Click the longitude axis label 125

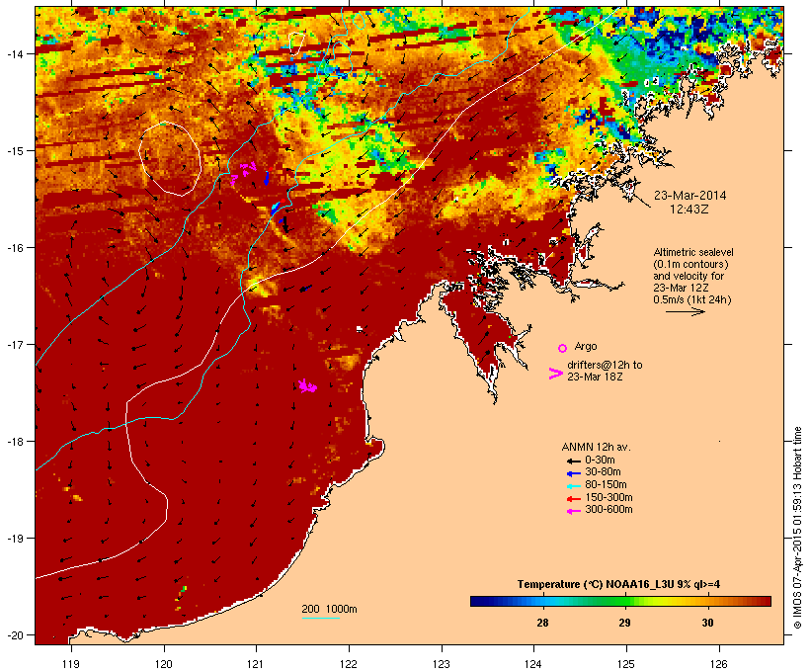(x=626, y=664)
